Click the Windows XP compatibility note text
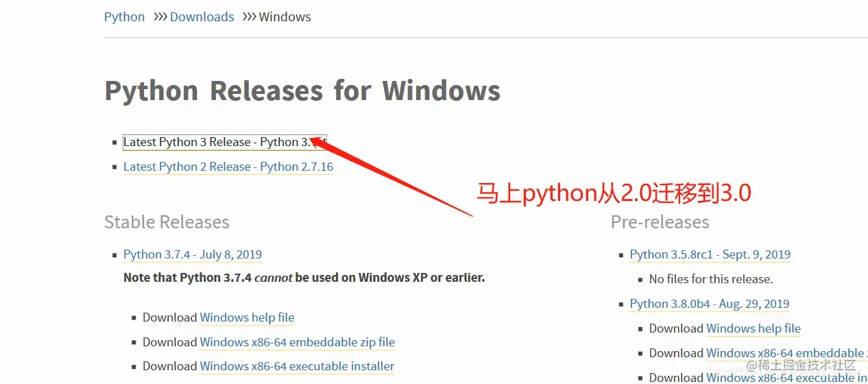Image resolution: width=868 pixels, height=384 pixels. [x=304, y=278]
